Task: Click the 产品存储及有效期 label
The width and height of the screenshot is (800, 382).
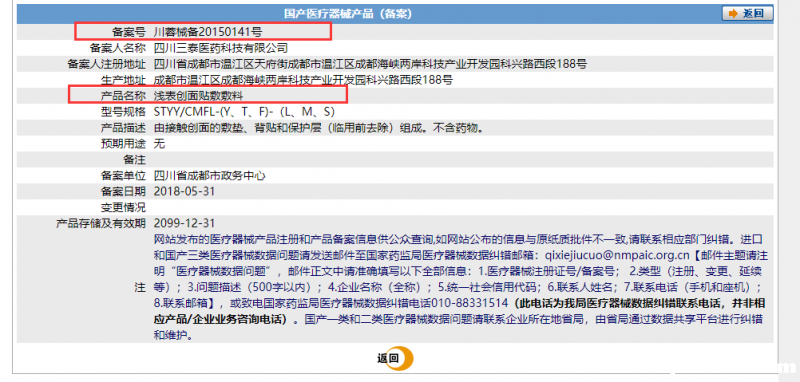Action: coord(101,223)
